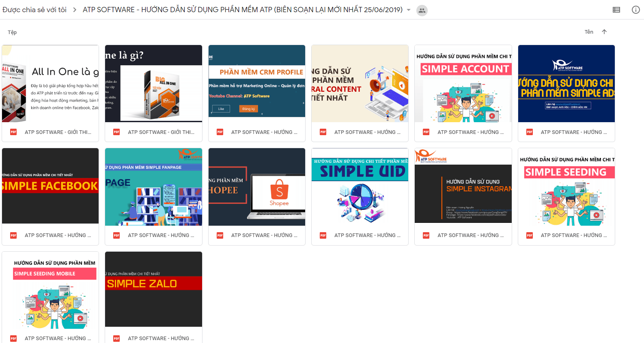Switch to list view layout
The height and width of the screenshot is (343, 644).
[616, 10]
